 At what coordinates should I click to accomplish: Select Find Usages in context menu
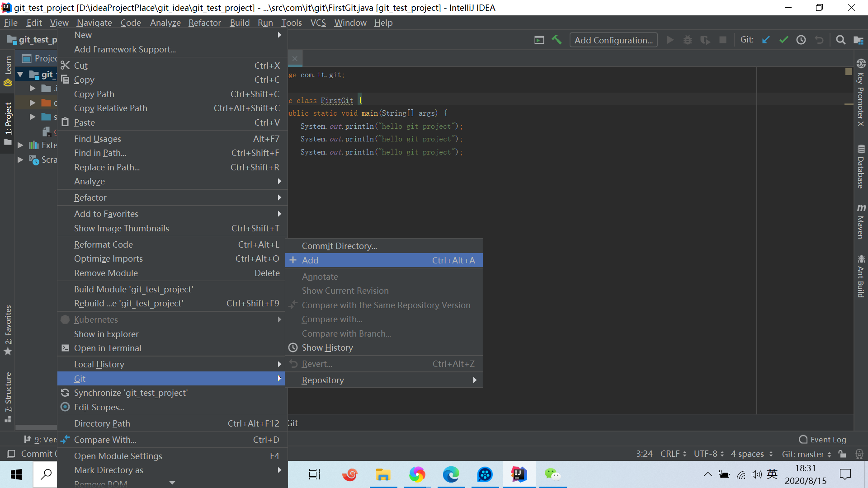click(172, 139)
